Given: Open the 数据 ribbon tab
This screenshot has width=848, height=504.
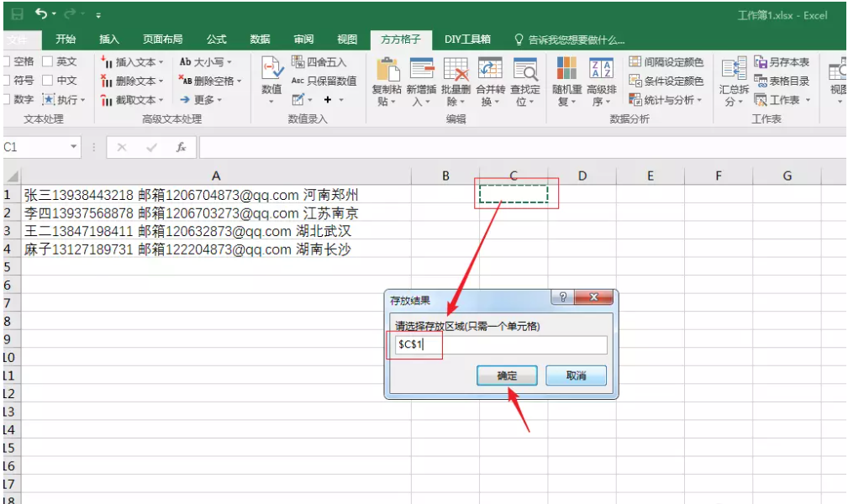Looking at the screenshot, I should [x=260, y=39].
